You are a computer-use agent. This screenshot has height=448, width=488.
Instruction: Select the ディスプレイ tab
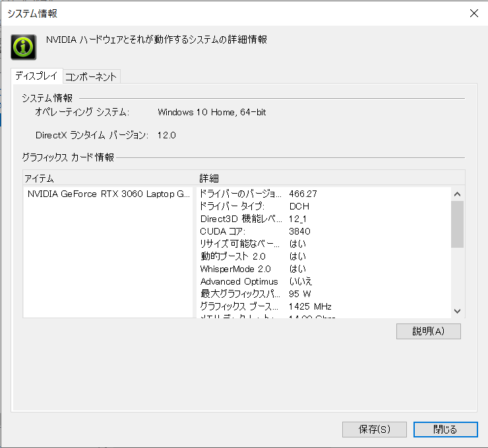(x=37, y=76)
